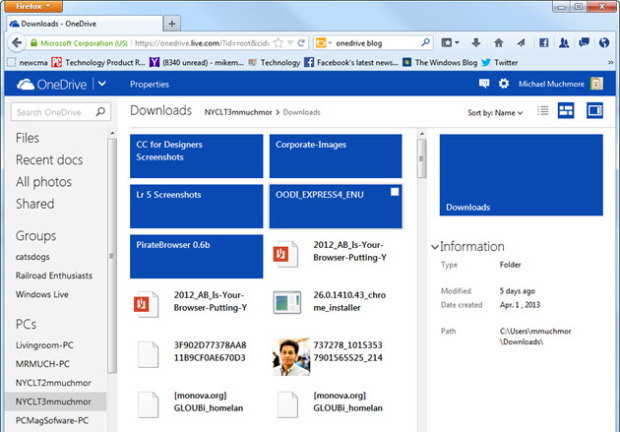The image size is (620, 432).
Task: Open the 737278 portrait photo thumbnail
Action: 291,356
